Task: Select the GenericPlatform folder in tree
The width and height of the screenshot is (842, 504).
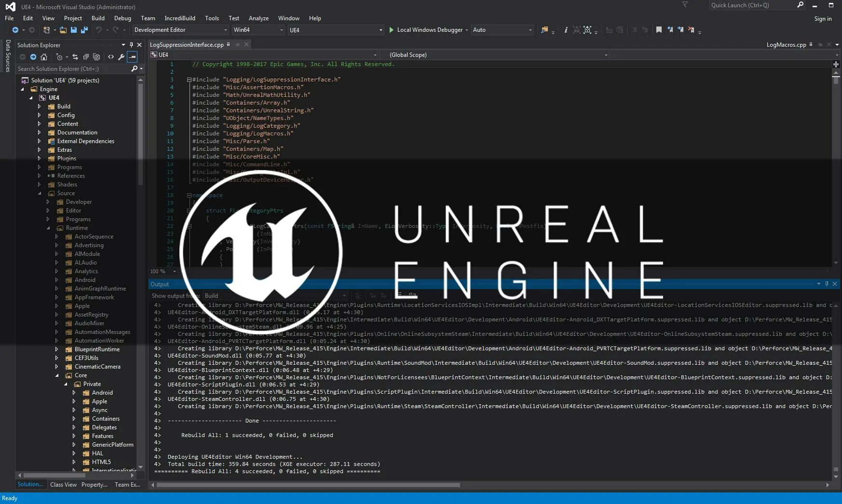Action: click(x=112, y=445)
